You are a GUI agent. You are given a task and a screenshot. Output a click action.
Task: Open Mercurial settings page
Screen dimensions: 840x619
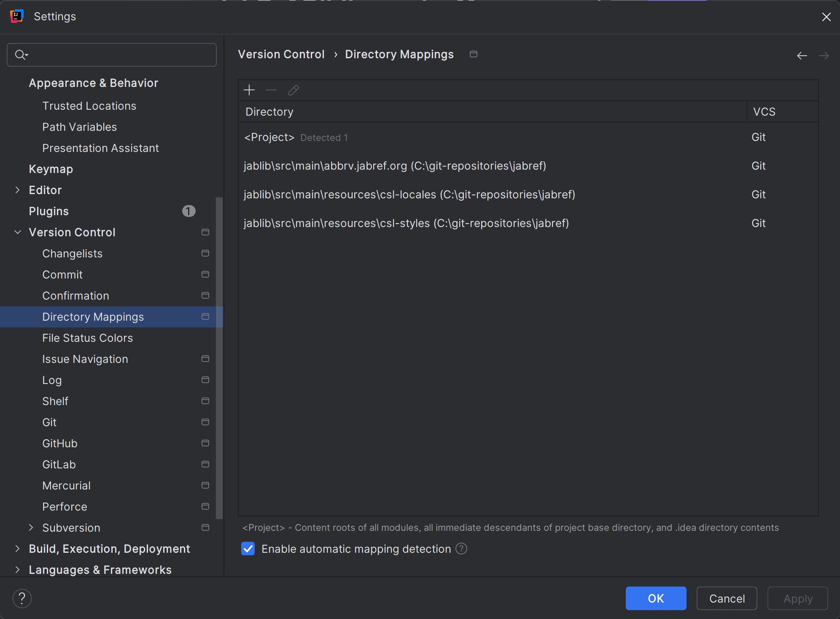[x=67, y=486]
